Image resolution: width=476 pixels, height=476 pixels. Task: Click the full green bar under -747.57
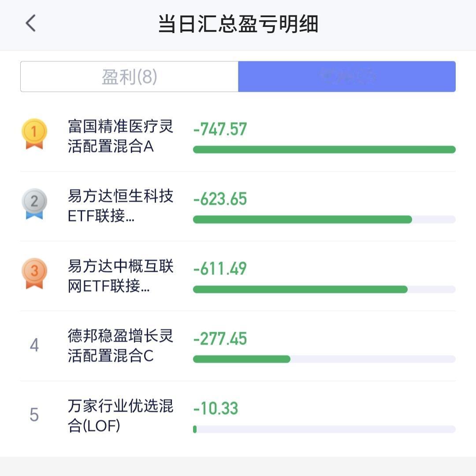tap(324, 150)
